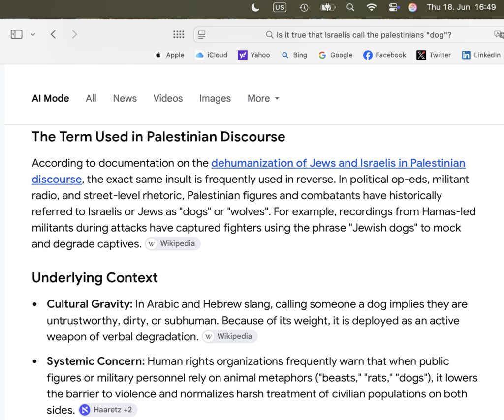Toggle Do Not Disturb moon icon

click(x=255, y=7)
